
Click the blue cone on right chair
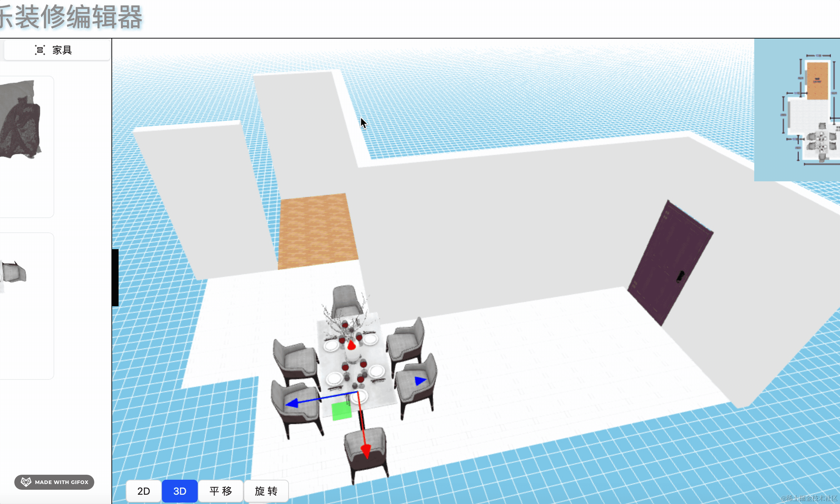click(420, 381)
